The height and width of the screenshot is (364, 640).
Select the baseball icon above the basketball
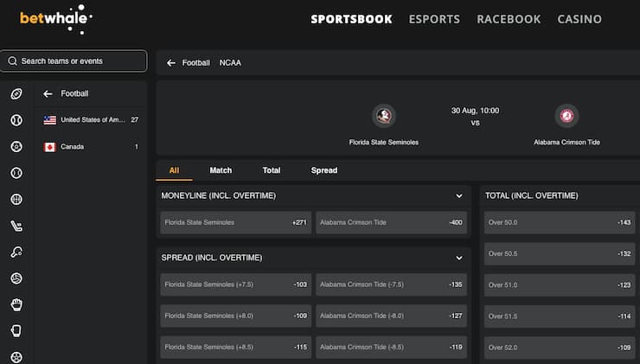16,173
